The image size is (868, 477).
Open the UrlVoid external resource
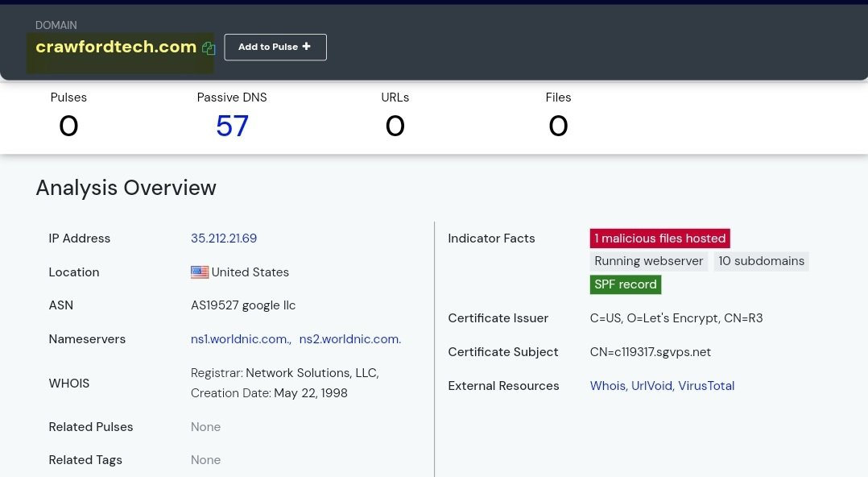click(x=651, y=386)
